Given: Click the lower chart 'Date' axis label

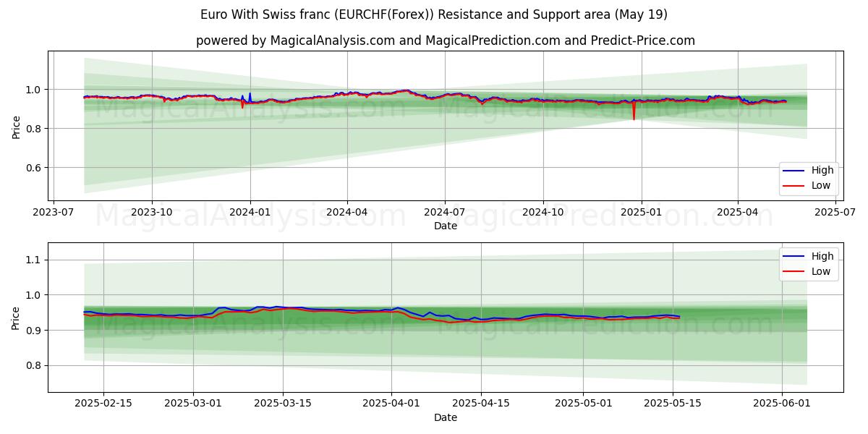Looking at the screenshot, I should coord(446,417).
